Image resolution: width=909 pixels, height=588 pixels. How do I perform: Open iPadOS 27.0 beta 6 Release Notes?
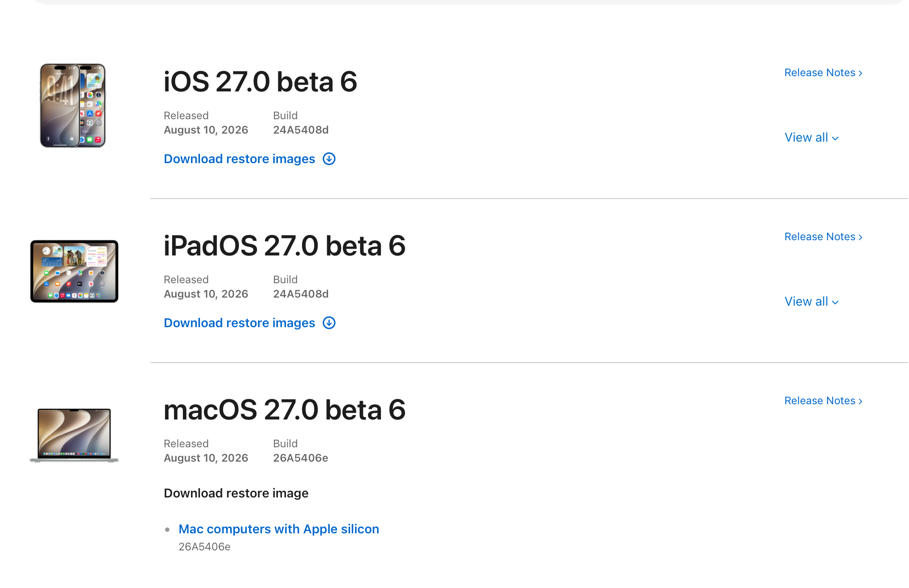point(823,237)
